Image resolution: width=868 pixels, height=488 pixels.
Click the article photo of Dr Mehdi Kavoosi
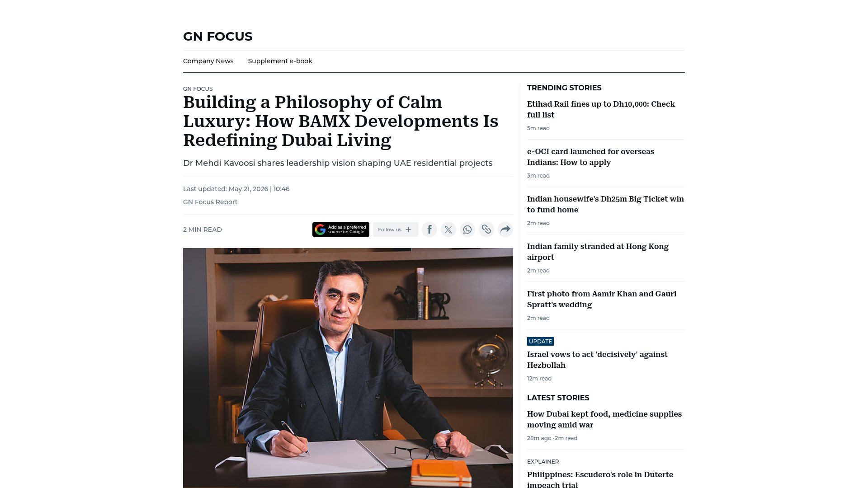tap(348, 368)
